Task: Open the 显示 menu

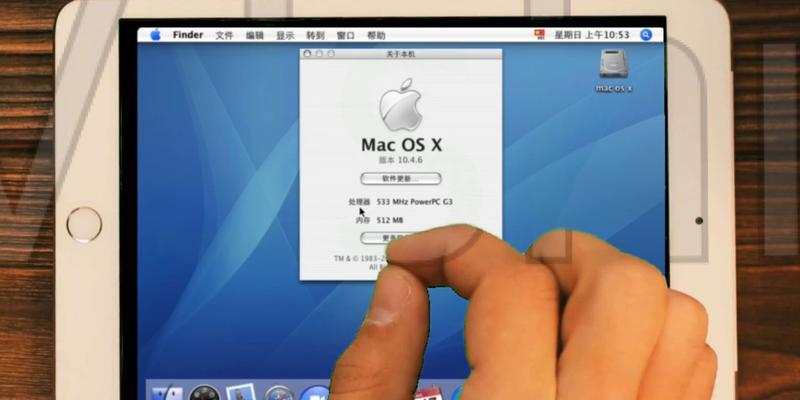Action: pyautogui.click(x=285, y=35)
